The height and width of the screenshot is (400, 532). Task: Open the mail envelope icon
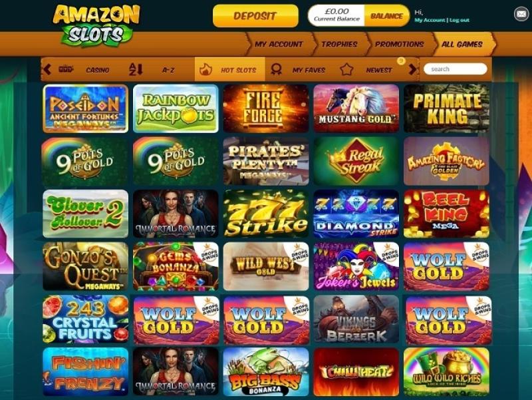coord(521,14)
